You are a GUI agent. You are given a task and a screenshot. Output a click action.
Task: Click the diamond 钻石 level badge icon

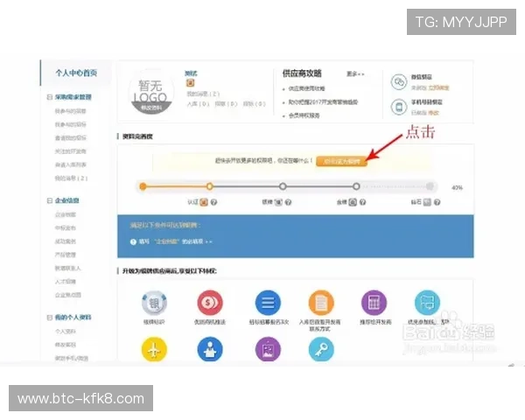pos(427,202)
